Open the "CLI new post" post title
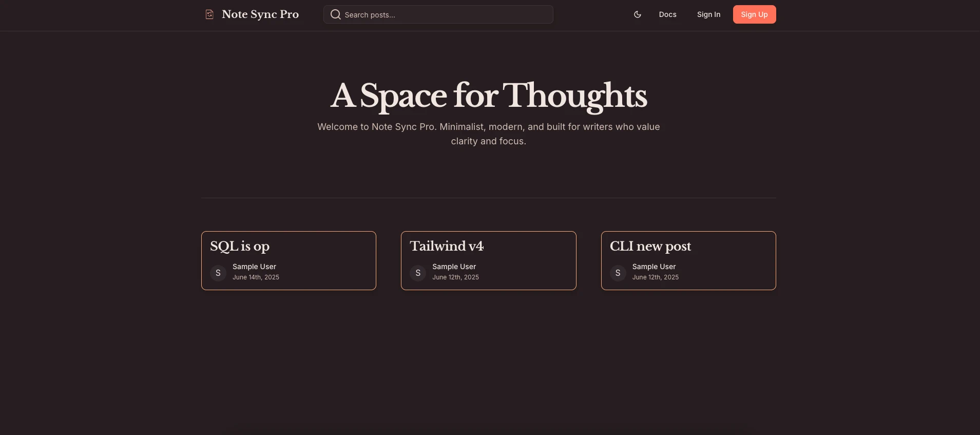980x435 pixels. coord(650,247)
